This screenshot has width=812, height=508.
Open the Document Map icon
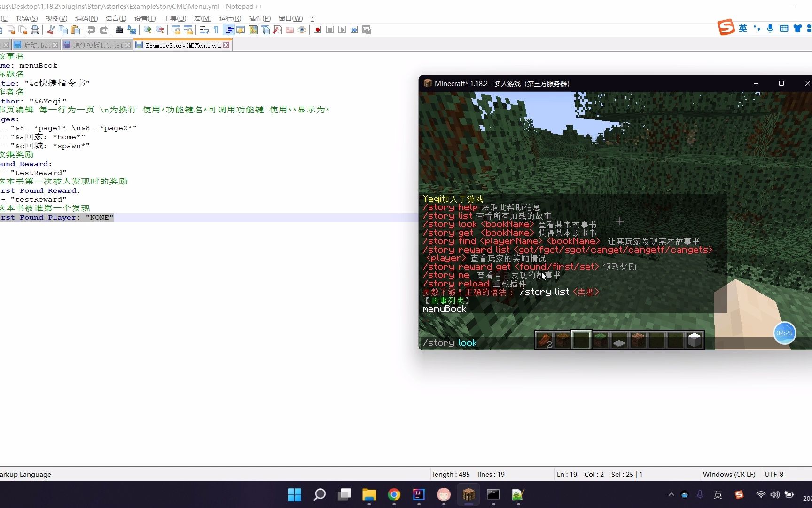[253, 30]
